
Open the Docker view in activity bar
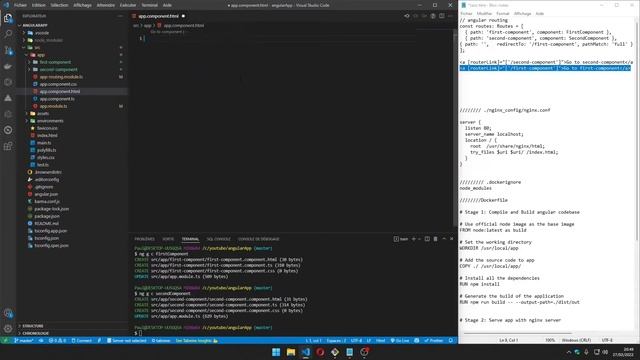click(8, 66)
